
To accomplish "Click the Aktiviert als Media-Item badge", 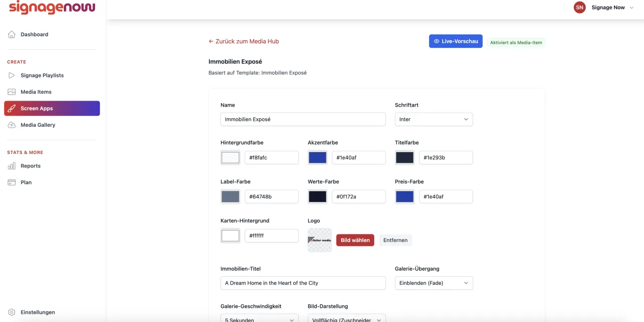I will [x=516, y=43].
